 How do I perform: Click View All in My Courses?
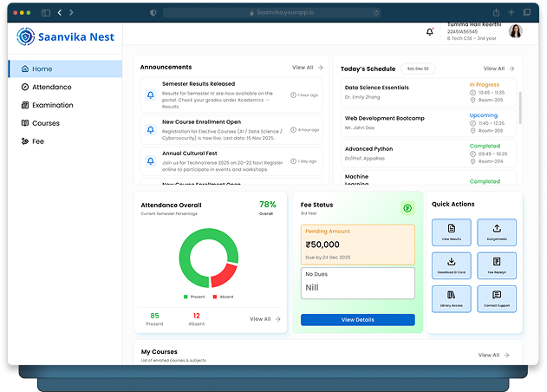493,355
